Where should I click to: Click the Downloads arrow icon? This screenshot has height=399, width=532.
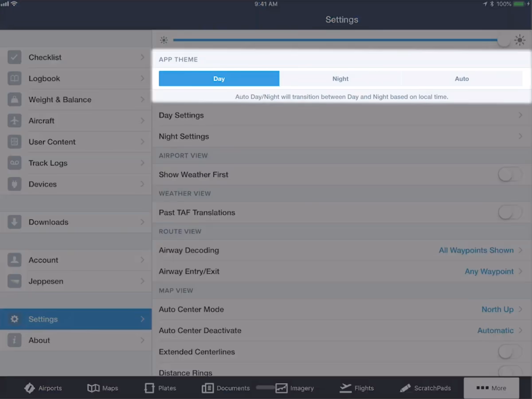(x=14, y=222)
